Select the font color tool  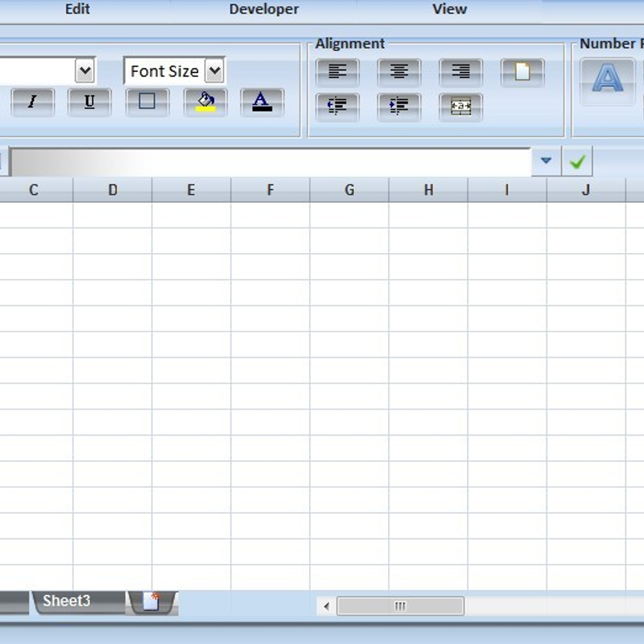[262, 102]
